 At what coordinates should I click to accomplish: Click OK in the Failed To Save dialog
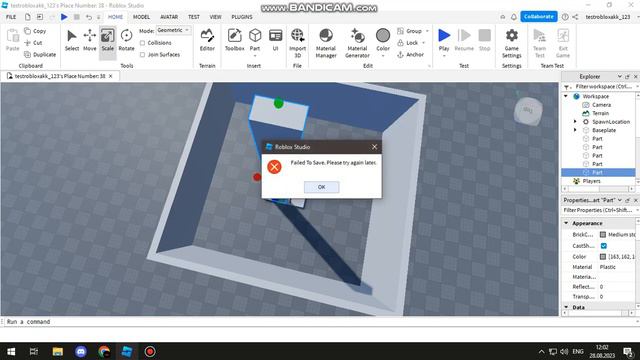pyautogui.click(x=322, y=187)
